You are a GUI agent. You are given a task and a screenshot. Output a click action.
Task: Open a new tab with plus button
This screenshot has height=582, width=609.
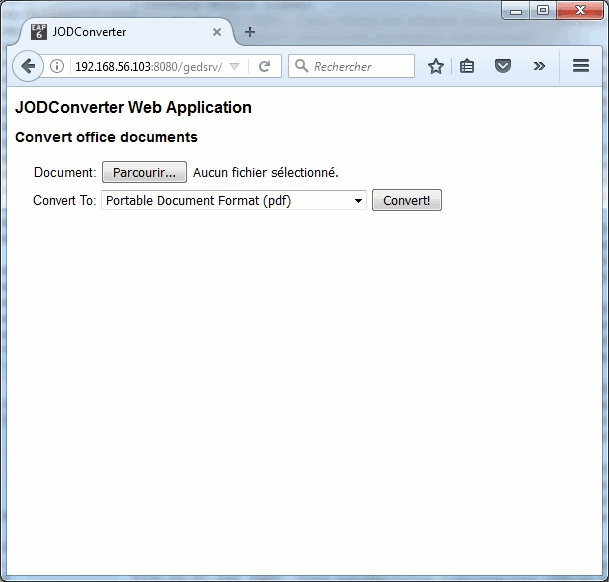tap(250, 32)
